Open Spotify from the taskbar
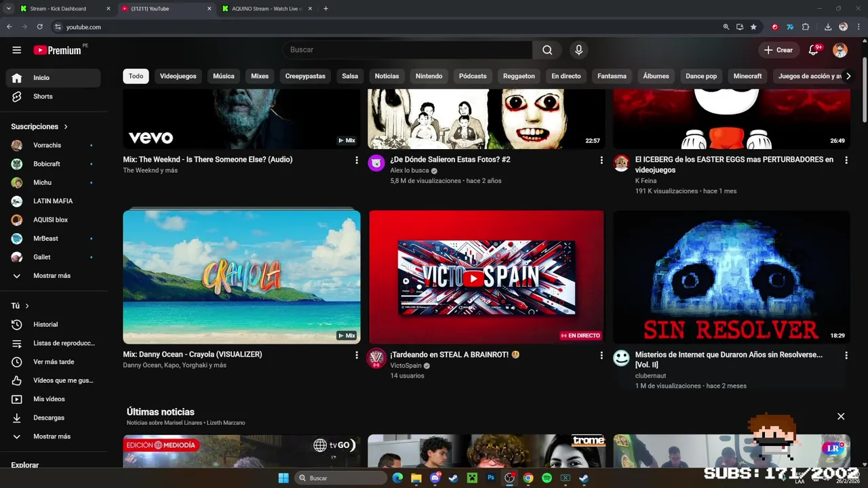The height and width of the screenshot is (488, 868). 547,478
